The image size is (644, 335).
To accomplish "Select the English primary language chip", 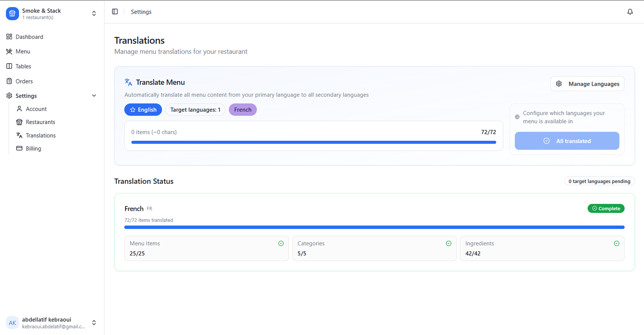I will [143, 110].
